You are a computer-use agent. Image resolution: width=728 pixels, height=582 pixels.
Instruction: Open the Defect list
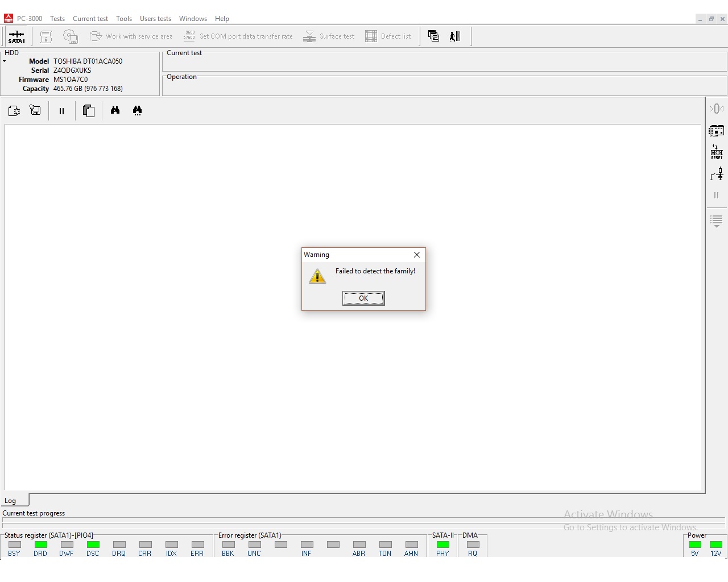click(388, 36)
